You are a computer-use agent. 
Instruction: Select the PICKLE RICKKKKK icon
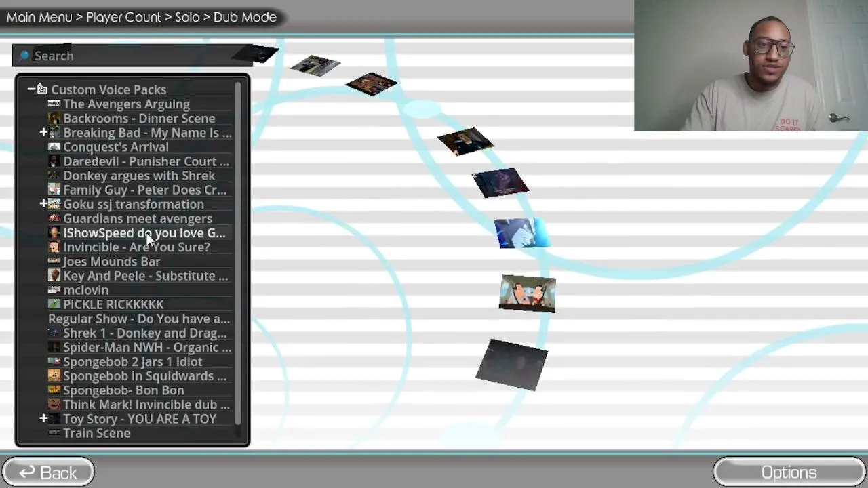(54, 304)
